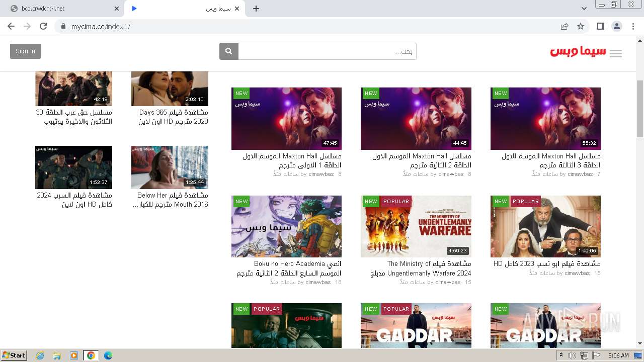Open Maxton Hall episode 1 thumbnail
644x362 pixels.
point(286,118)
